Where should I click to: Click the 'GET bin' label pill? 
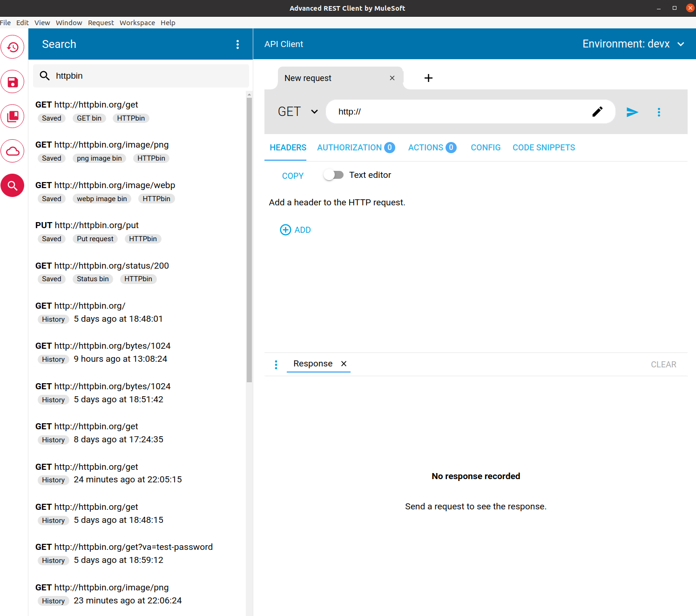click(x=89, y=118)
